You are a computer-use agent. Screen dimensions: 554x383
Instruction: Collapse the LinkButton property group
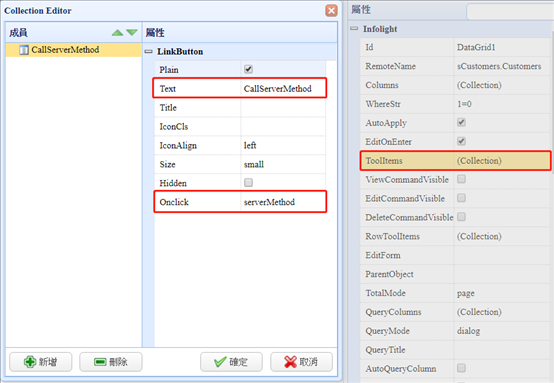click(149, 52)
